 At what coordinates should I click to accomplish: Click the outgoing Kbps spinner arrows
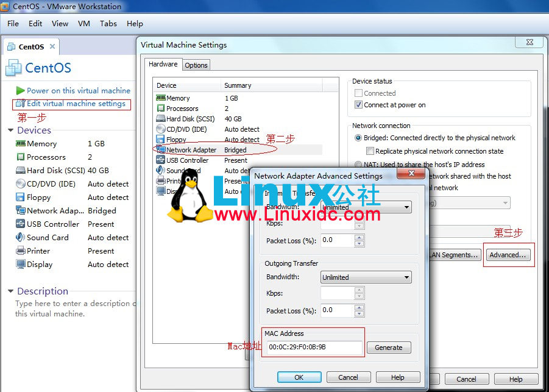pyautogui.click(x=360, y=293)
